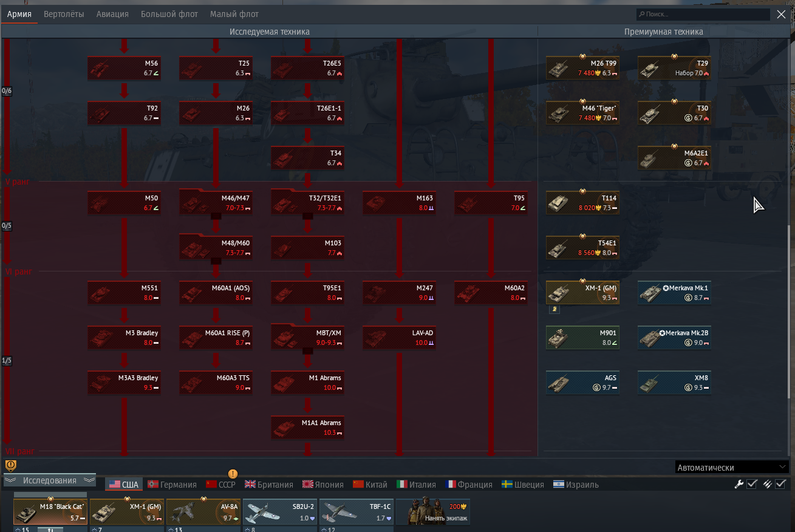Select the M901 vehicle card
795x532 pixels.
(583, 338)
